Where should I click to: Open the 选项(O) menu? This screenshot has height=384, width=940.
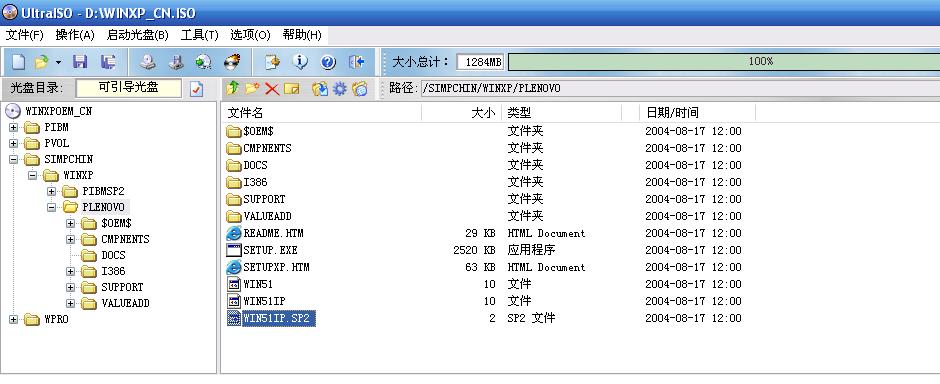point(250,35)
